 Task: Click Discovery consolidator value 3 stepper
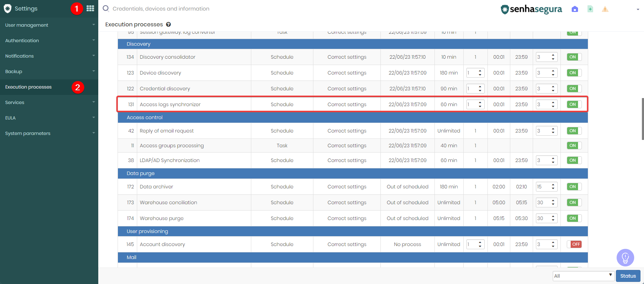pos(547,57)
